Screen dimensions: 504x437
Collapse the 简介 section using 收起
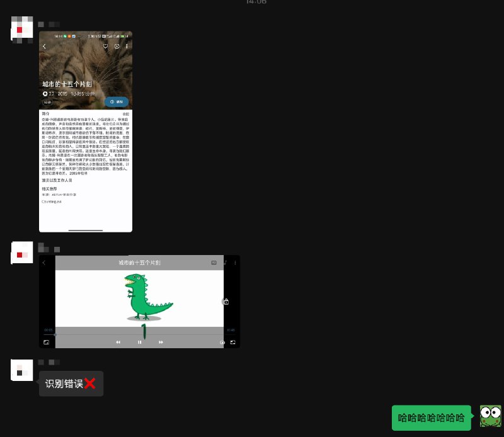pos(125,113)
